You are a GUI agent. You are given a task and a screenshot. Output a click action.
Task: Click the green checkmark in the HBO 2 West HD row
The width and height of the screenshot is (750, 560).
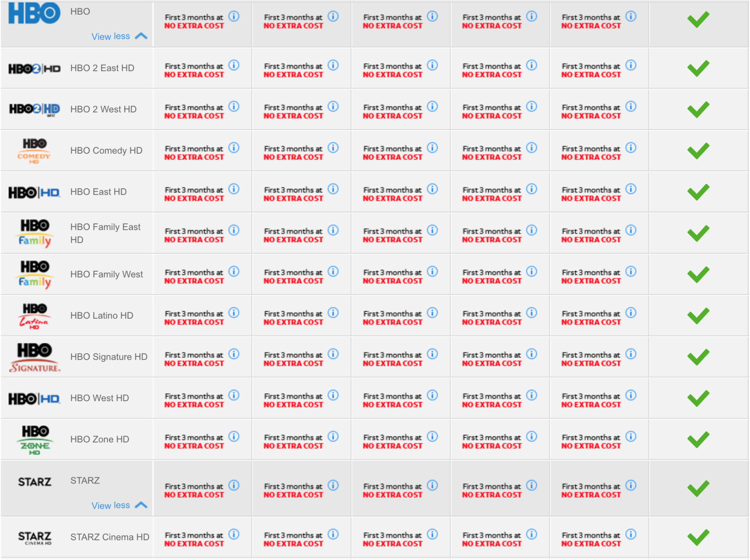pyautogui.click(x=698, y=109)
